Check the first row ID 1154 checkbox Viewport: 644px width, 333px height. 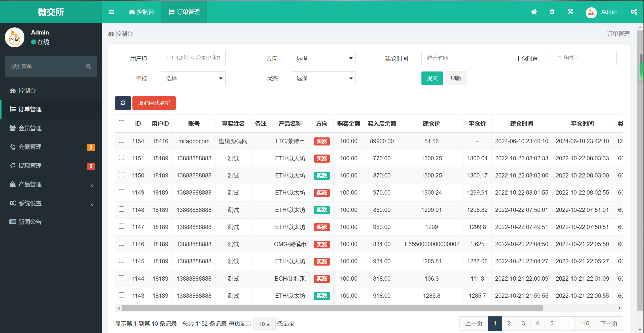coord(122,140)
